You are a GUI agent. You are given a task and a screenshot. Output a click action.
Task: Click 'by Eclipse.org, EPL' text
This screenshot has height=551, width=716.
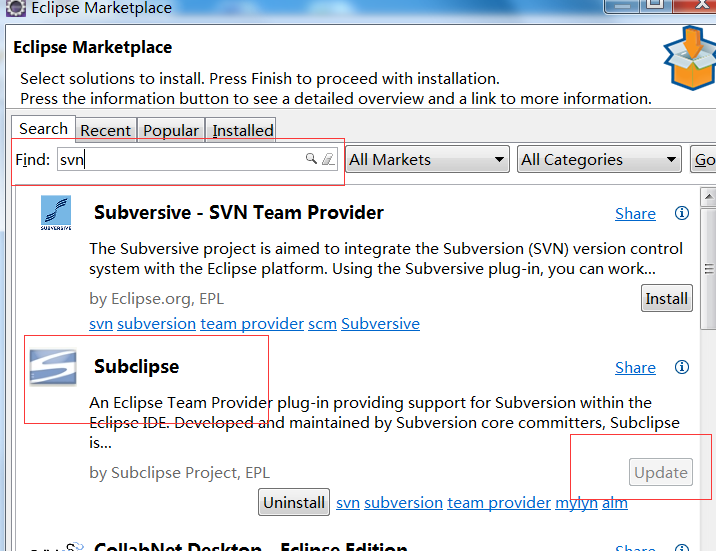click(x=156, y=299)
